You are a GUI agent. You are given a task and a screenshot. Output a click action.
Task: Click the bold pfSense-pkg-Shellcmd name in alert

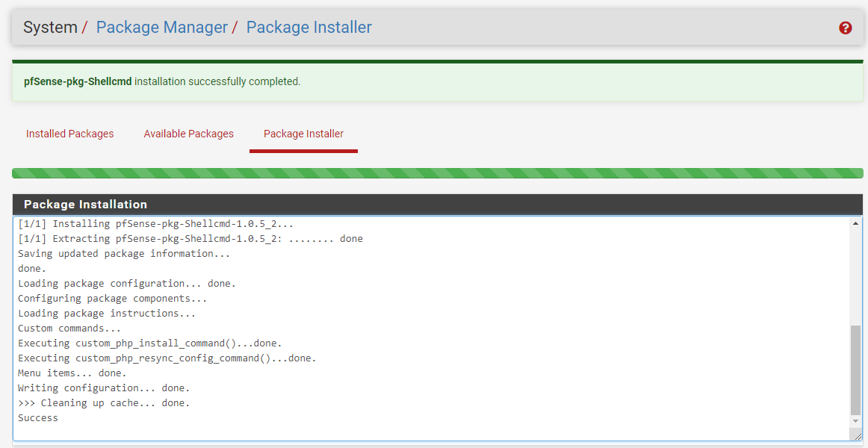tap(78, 81)
